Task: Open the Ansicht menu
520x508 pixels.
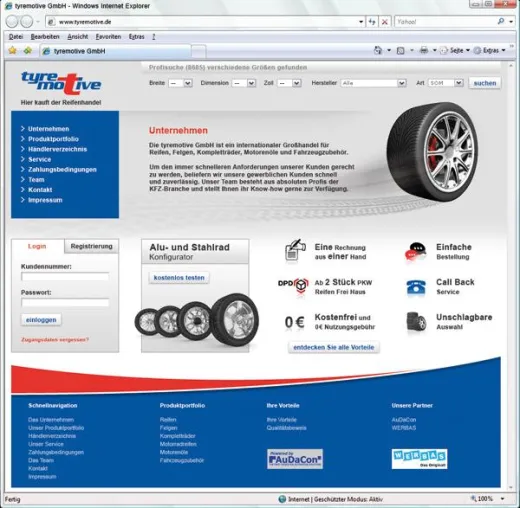Action: tap(78, 37)
